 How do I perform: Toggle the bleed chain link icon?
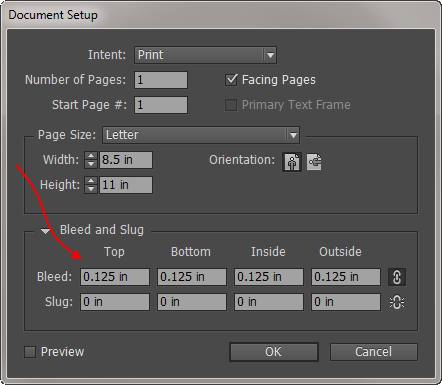[397, 277]
